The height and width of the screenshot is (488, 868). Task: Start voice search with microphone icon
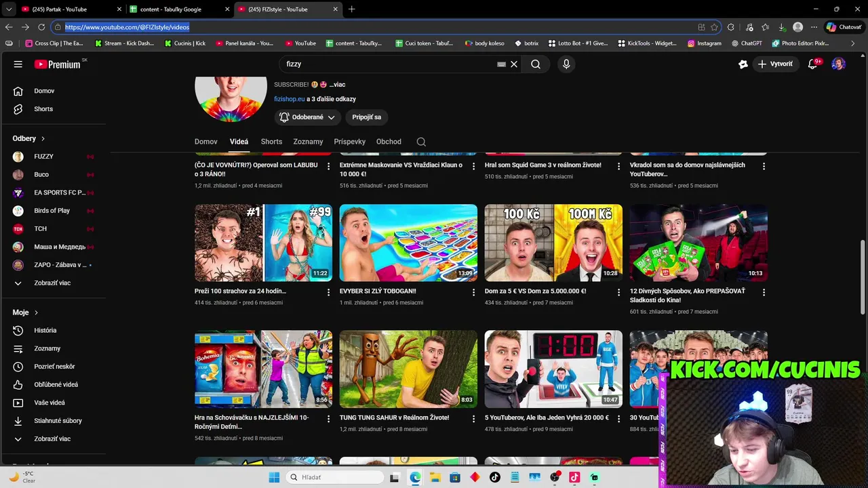click(x=566, y=64)
